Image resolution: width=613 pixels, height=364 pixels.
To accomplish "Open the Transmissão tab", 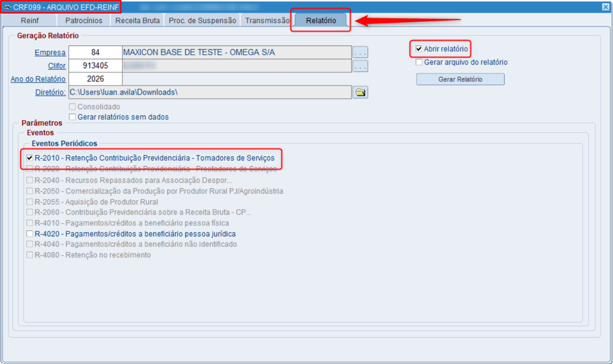I will [267, 21].
